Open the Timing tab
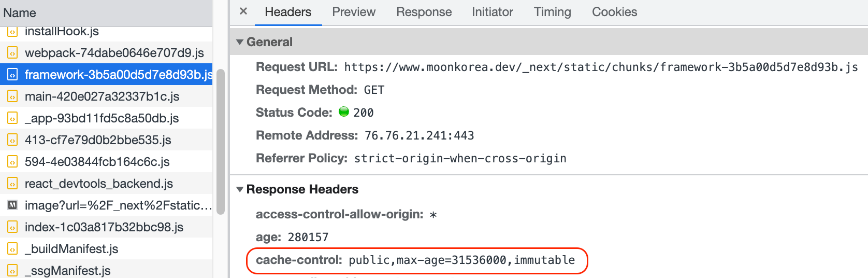 pos(552,12)
